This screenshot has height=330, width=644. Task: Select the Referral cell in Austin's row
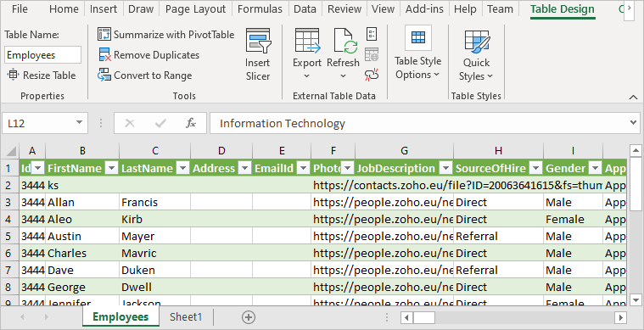(498, 237)
